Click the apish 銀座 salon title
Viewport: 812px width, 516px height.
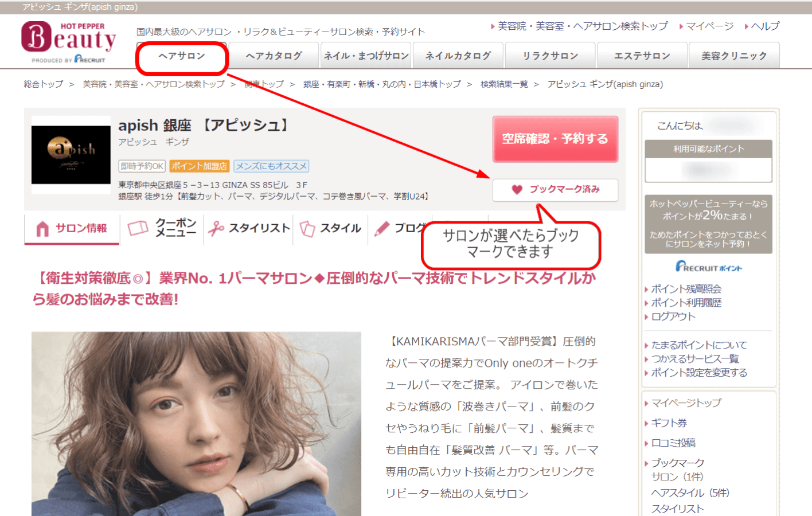pos(205,126)
